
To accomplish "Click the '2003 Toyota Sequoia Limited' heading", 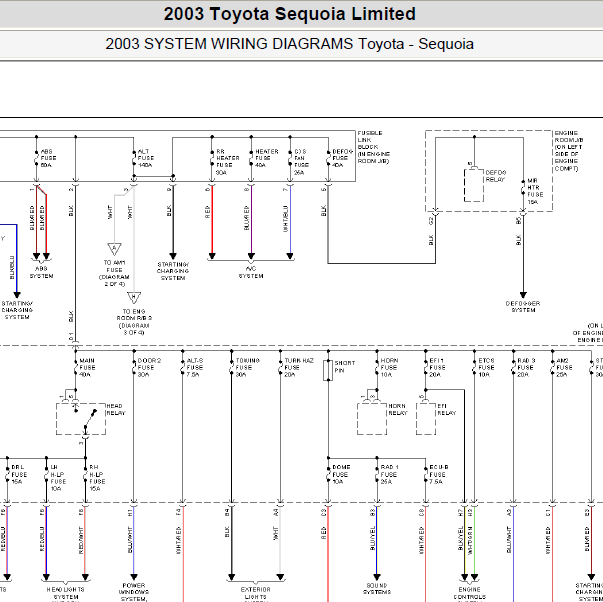I will tap(290, 14).
